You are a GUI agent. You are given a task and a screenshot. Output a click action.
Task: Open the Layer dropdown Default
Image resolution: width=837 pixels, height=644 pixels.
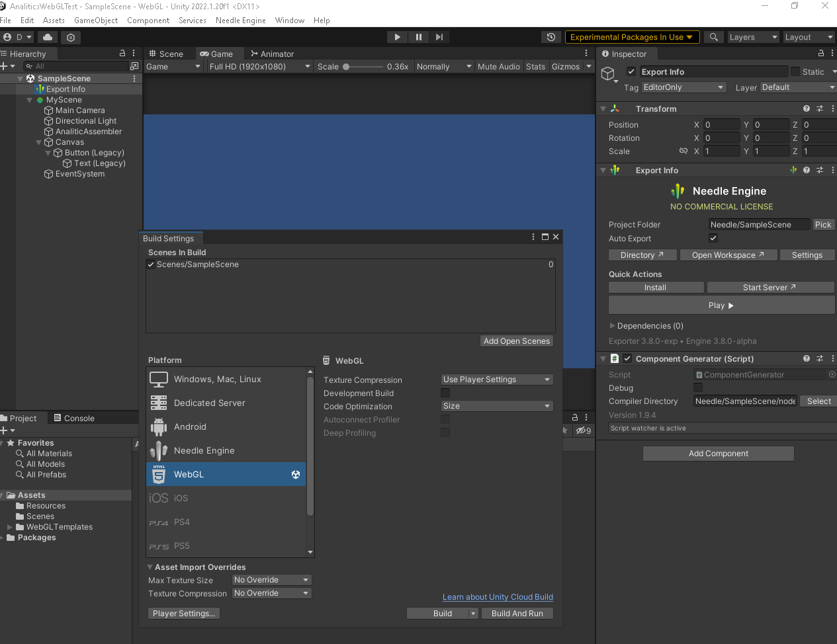[799, 87]
